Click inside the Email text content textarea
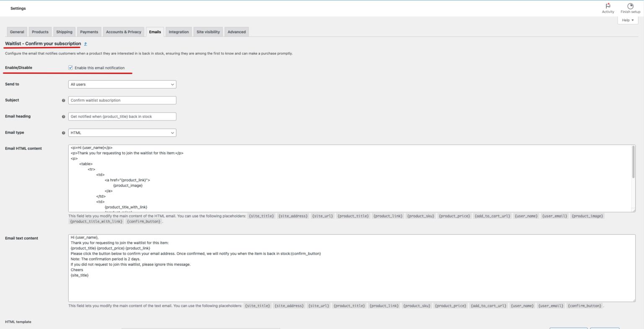This screenshot has width=644, height=329. pyautogui.click(x=351, y=285)
